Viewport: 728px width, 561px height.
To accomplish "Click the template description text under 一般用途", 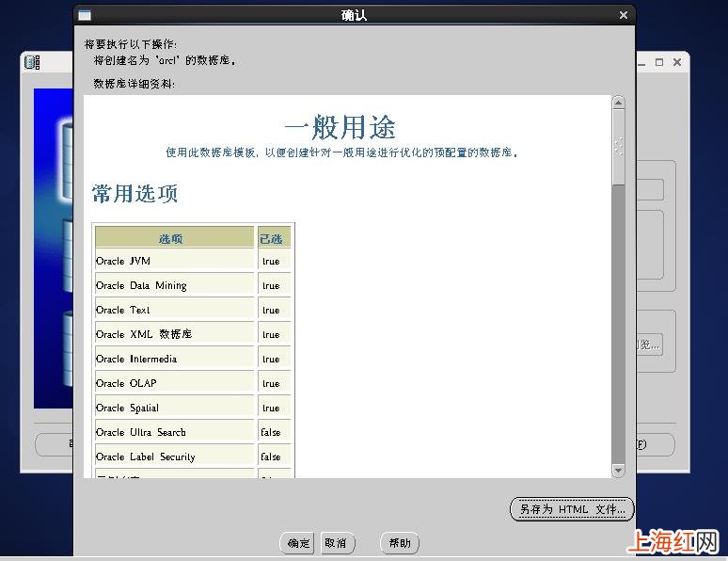I will click(341, 152).
